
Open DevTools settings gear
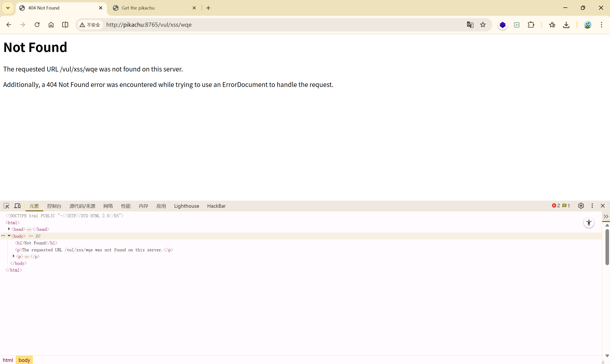(581, 206)
